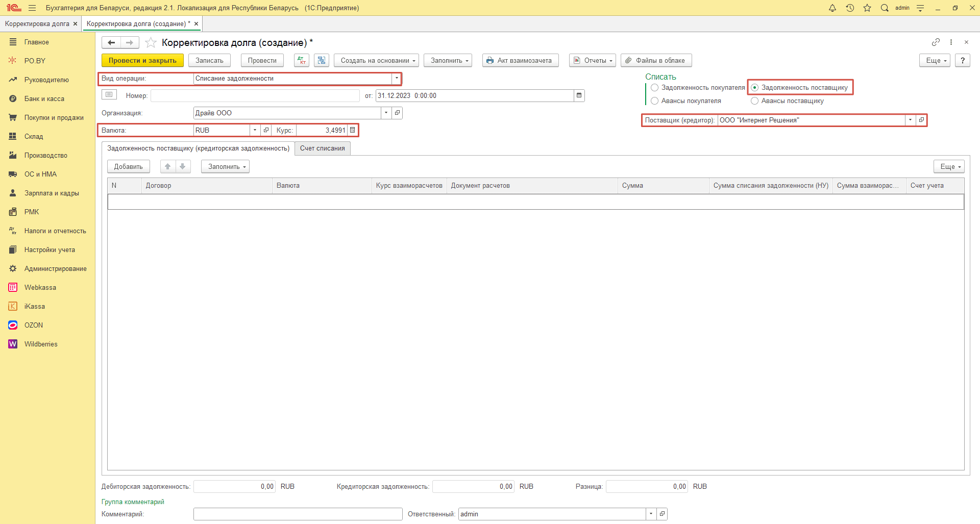Open Организация record button

[397, 113]
